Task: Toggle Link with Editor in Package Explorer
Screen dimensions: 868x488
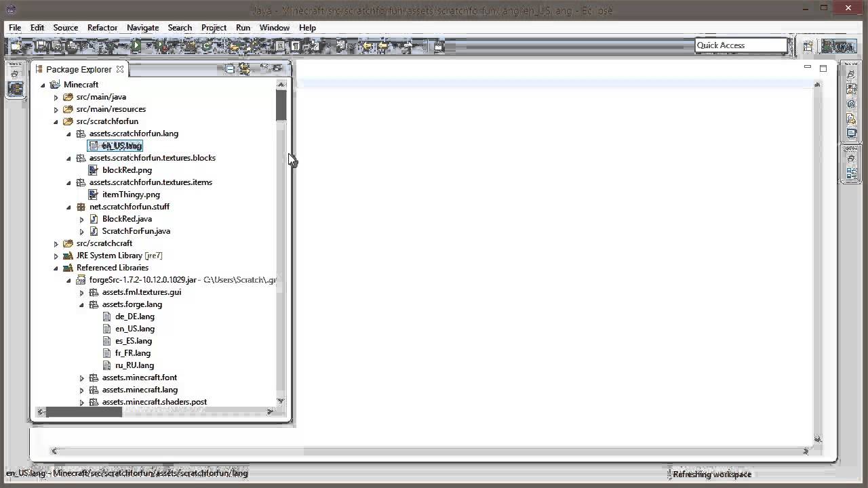Action: pos(245,69)
